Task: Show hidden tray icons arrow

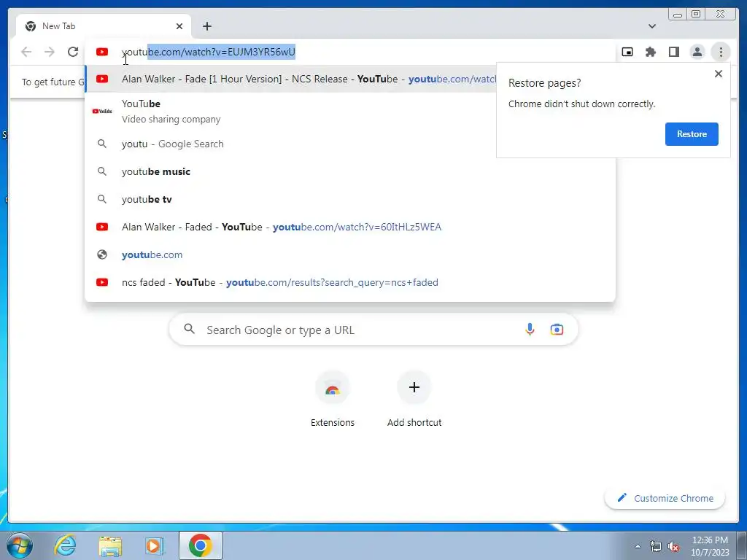Action: tap(638, 546)
